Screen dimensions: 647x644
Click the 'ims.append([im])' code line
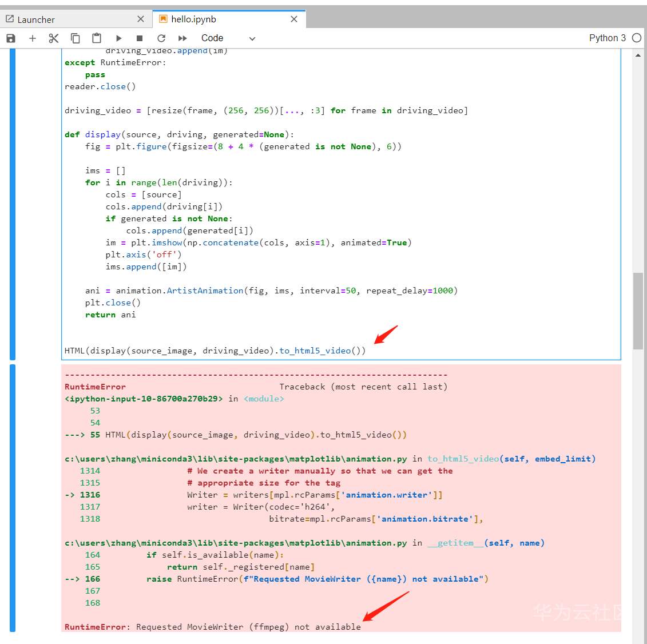[x=146, y=267]
